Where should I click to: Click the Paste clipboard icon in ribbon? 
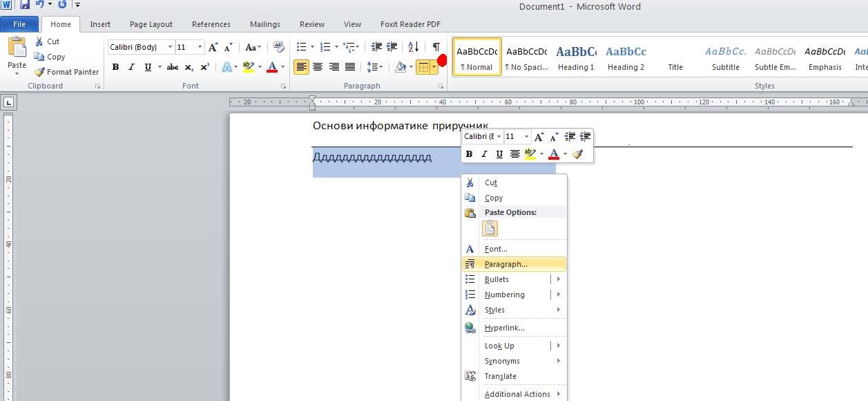17,48
